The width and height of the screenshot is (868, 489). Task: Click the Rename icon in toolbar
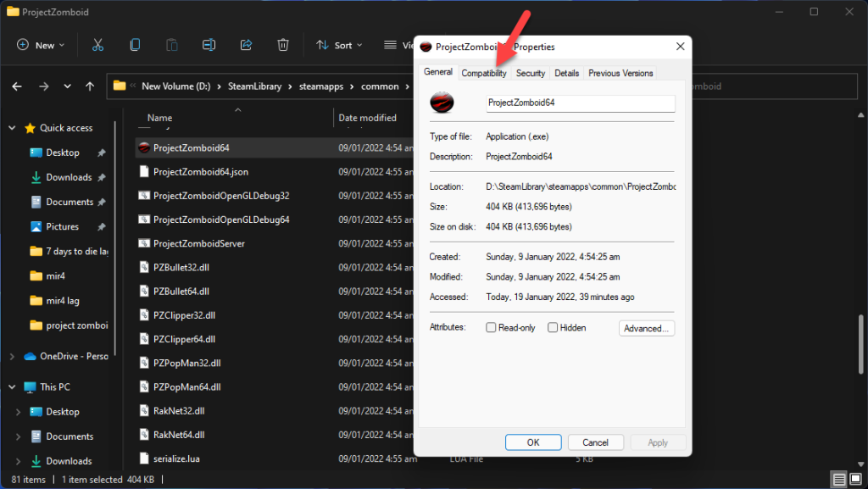[209, 45]
